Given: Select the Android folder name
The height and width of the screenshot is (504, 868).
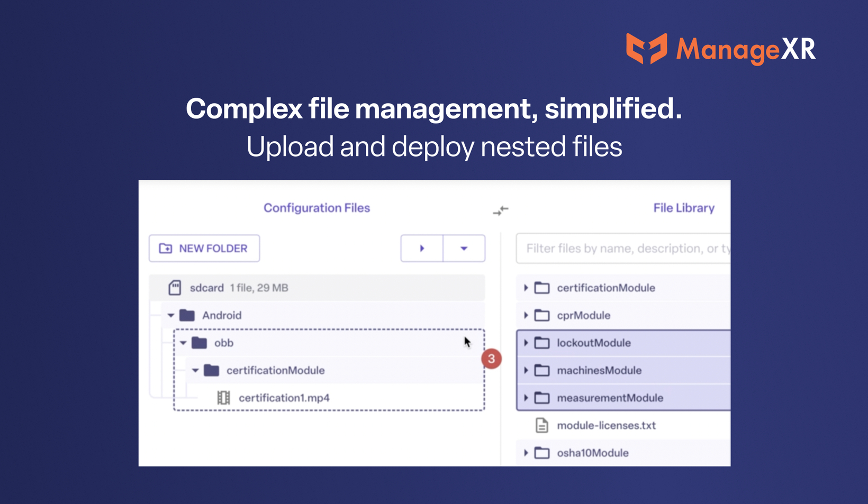Looking at the screenshot, I should (x=222, y=315).
